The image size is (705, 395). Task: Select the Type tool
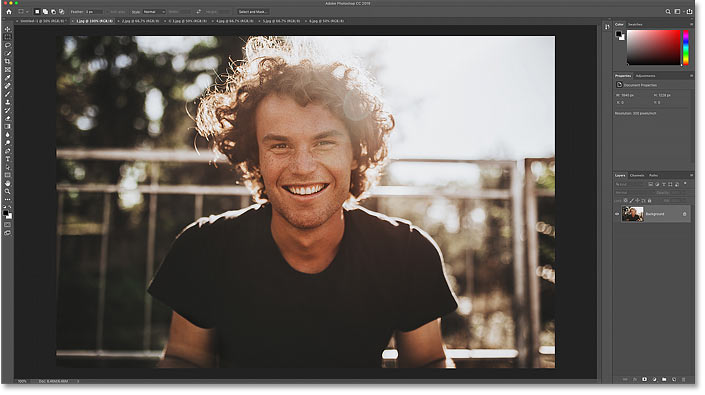(x=7, y=159)
